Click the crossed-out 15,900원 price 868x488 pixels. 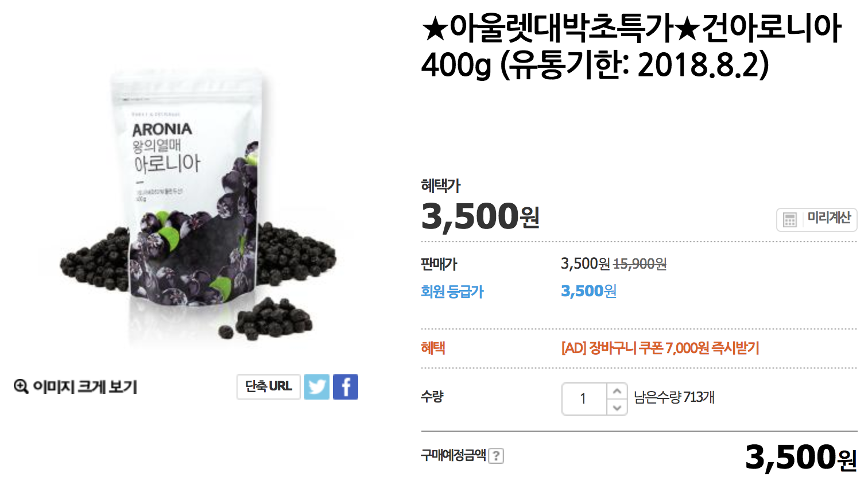click(640, 264)
